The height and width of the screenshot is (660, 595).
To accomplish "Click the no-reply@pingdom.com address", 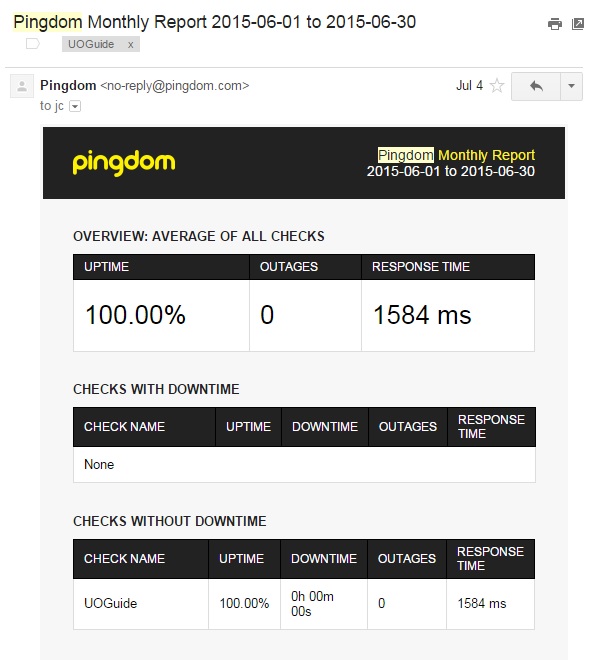I will click(x=175, y=86).
